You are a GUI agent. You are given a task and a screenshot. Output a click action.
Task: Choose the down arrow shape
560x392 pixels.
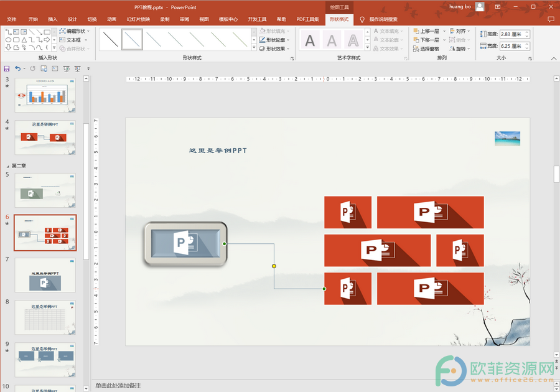point(8,47)
